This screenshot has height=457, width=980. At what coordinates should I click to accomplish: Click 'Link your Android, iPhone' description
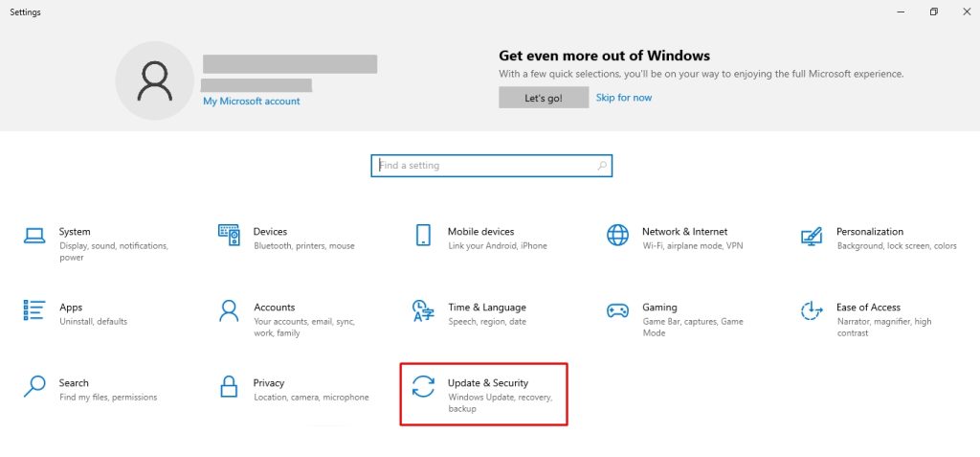498,246
